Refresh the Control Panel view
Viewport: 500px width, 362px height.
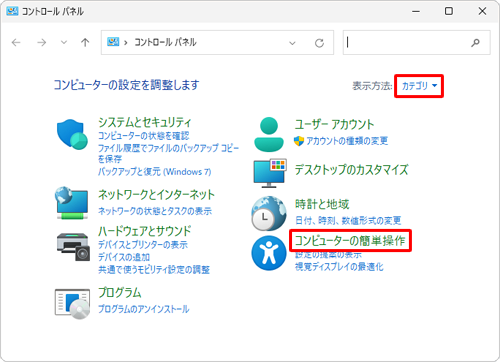pyautogui.click(x=319, y=43)
